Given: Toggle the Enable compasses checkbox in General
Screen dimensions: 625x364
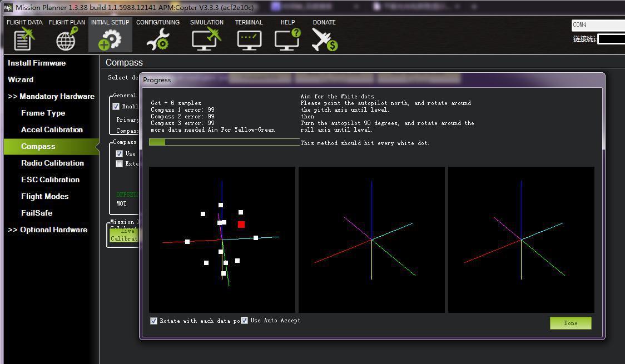Looking at the screenshot, I should tap(116, 106).
